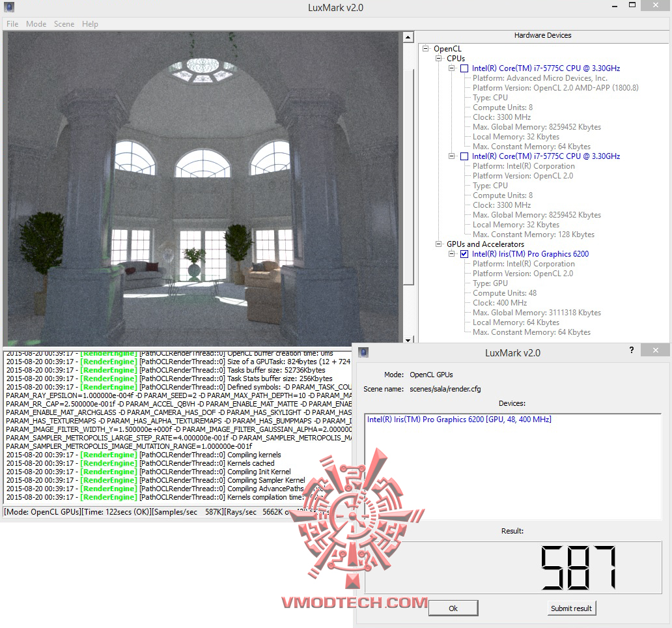This screenshot has height=628, width=672.
Task: Collapse the Iris Pro Graphics 6200 node
Action: pyautogui.click(x=451, y=254)
